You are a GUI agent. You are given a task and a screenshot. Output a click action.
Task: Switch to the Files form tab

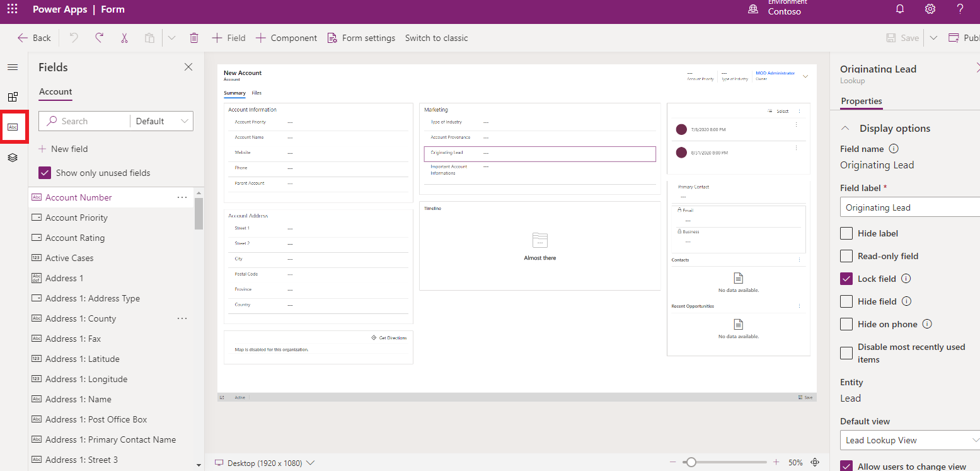point(257,93)
